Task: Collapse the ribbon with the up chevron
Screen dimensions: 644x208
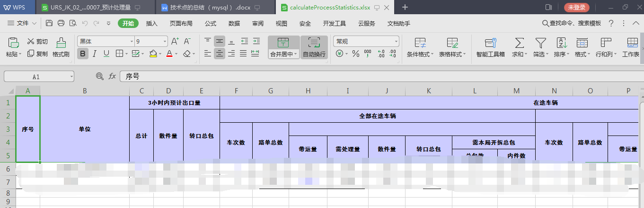Action: (635, 23)
